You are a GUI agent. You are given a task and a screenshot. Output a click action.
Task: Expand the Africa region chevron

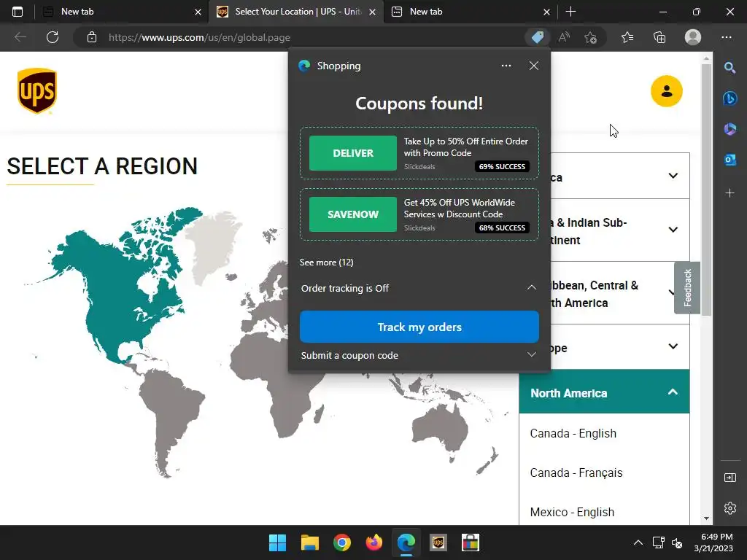tap(673, 176)
